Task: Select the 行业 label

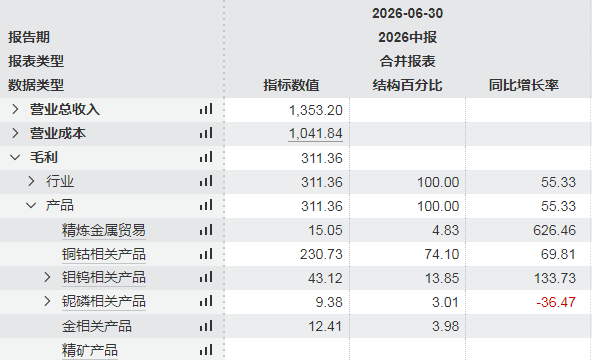Action: click(60, 182)
